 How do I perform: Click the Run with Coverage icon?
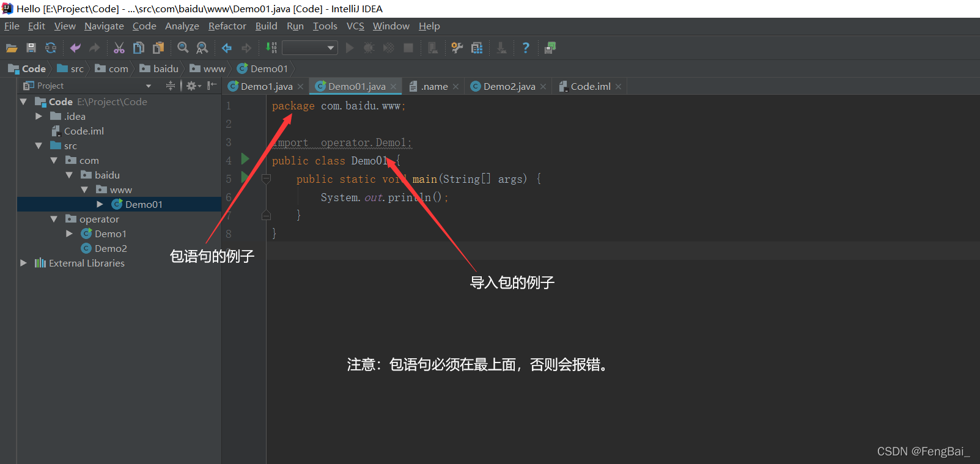pos(388,48)
